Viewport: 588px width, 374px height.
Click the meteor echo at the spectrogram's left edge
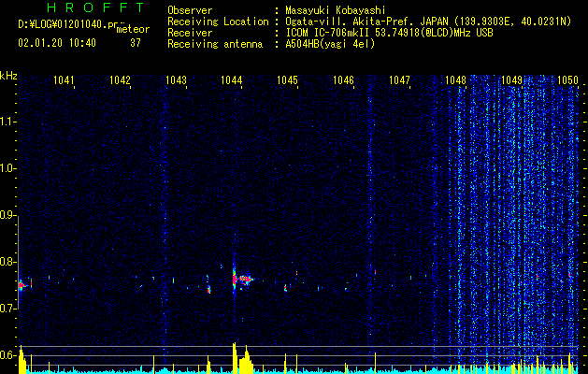point(22,285)
